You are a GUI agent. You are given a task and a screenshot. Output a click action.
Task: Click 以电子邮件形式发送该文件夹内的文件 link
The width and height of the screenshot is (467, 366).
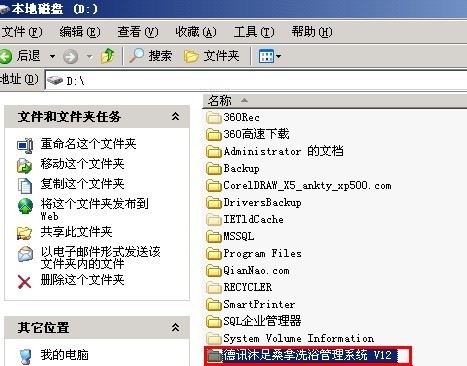(x=101, y=258)
